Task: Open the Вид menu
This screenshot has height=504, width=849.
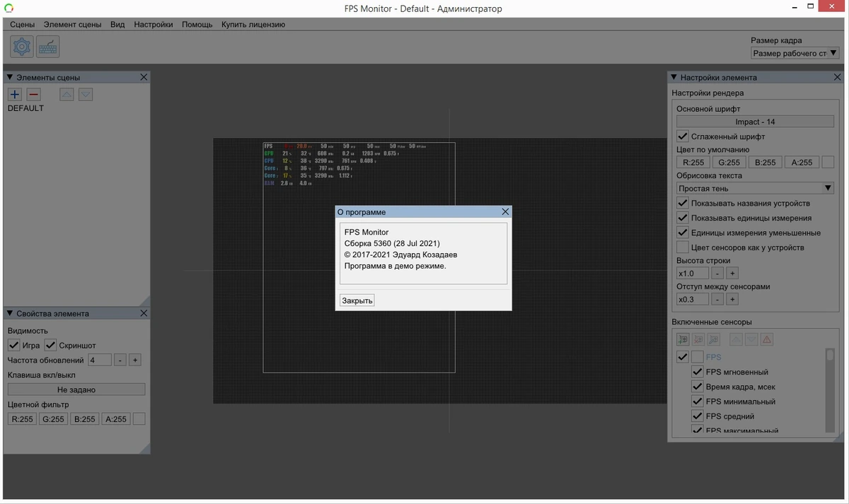Action: point(117,24)
